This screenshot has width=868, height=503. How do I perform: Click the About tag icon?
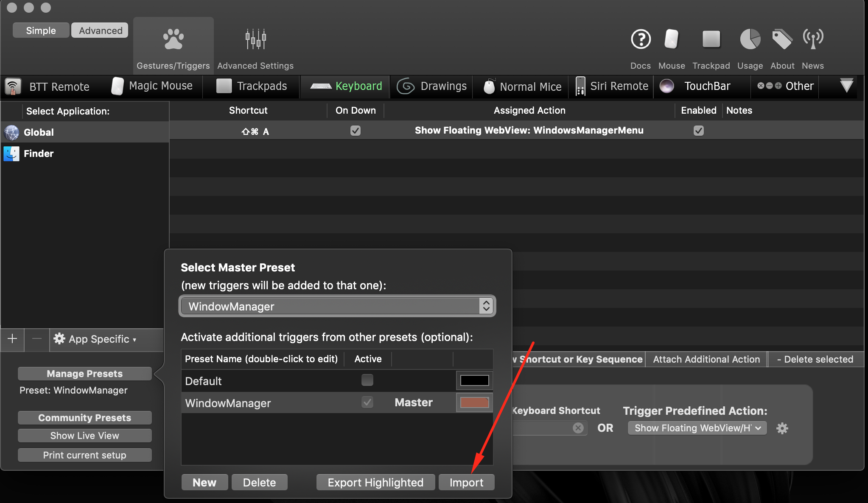(782, 40)
